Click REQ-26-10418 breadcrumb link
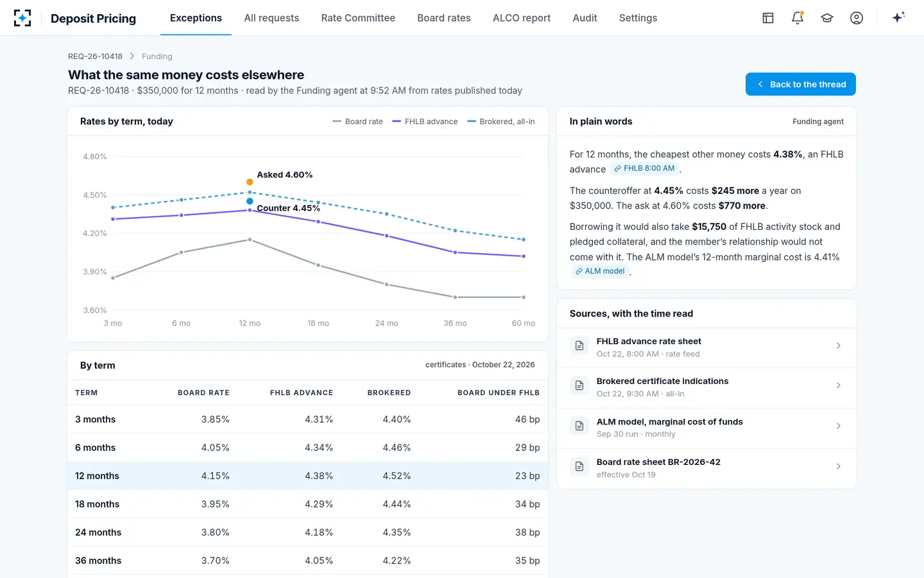Image resolution: width=924 pixels, height=578 pixels. pyautogui.click(x=95, y=57)
